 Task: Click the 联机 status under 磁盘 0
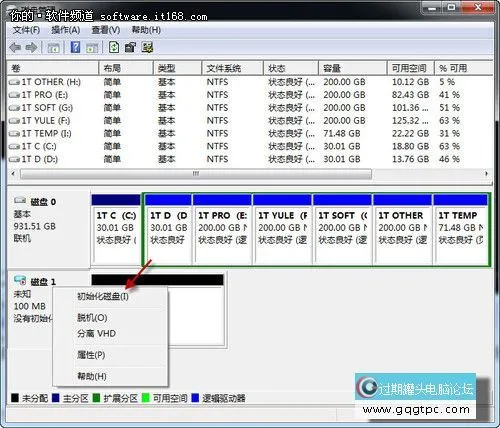click(22, 239)
